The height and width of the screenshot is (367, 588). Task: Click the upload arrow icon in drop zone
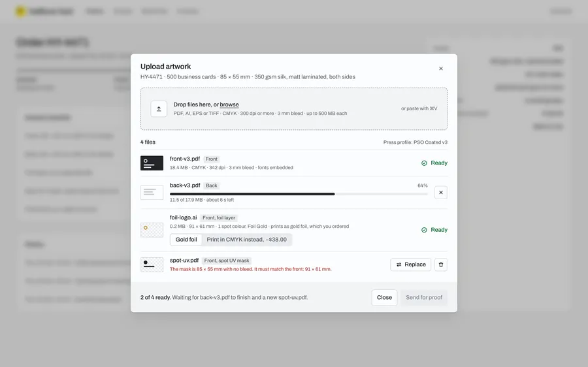(159, 108)
